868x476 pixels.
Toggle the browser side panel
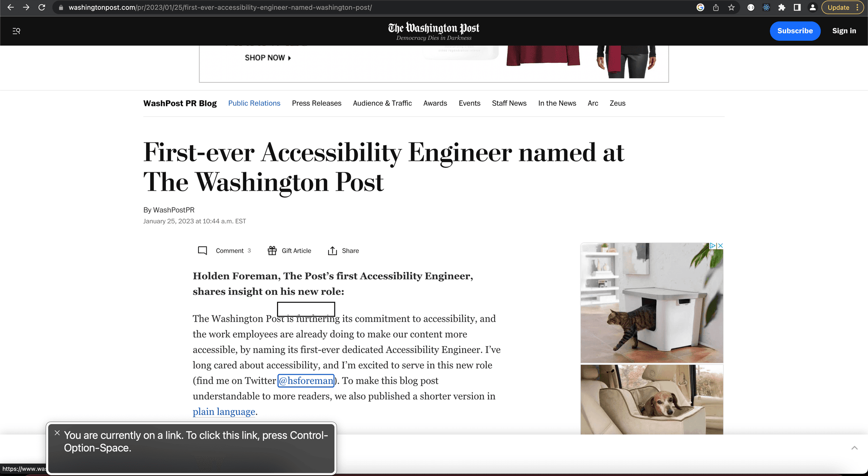tap(797, 7)
